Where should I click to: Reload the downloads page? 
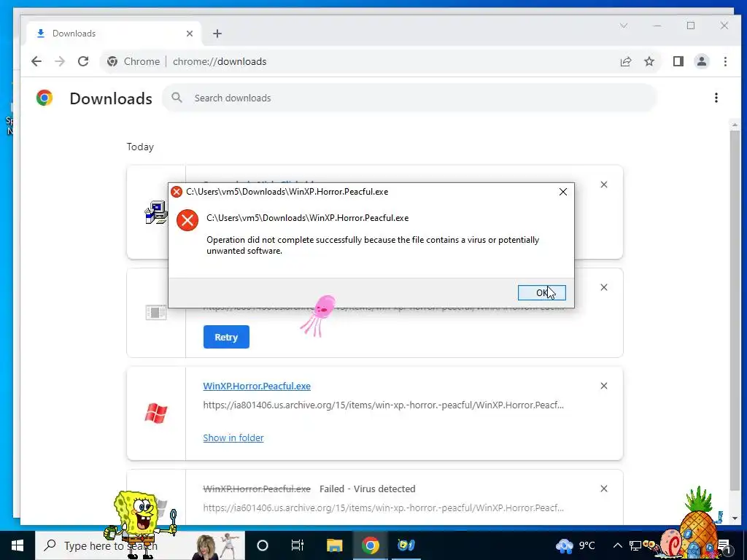tap(83, 61)
